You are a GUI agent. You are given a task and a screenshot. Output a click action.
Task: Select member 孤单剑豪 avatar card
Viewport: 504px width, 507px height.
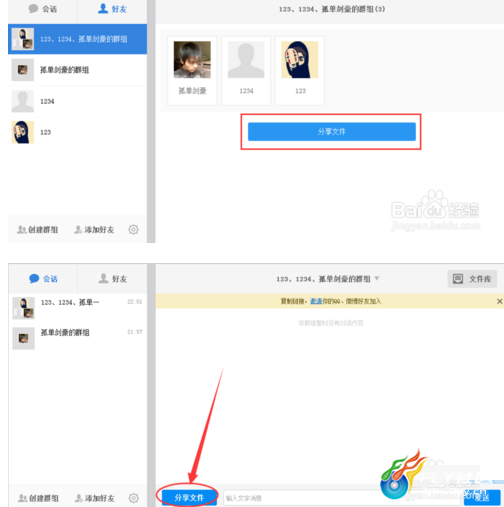tap(192, 71)
